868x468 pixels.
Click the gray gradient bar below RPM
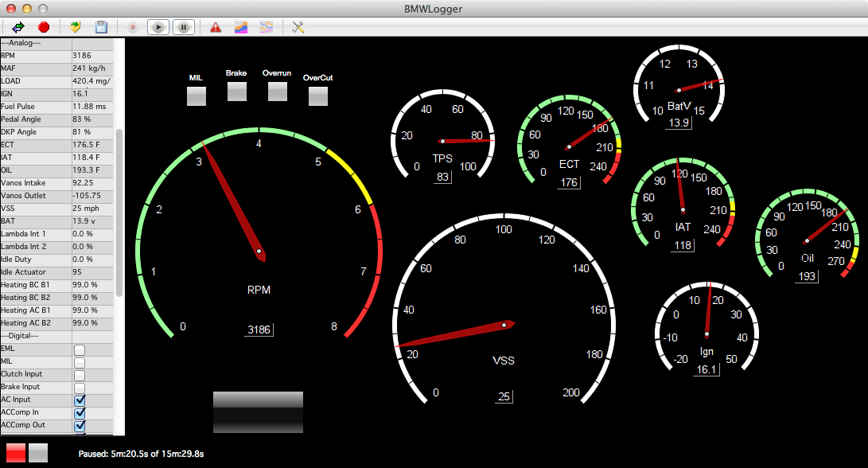tap(258, 412)
